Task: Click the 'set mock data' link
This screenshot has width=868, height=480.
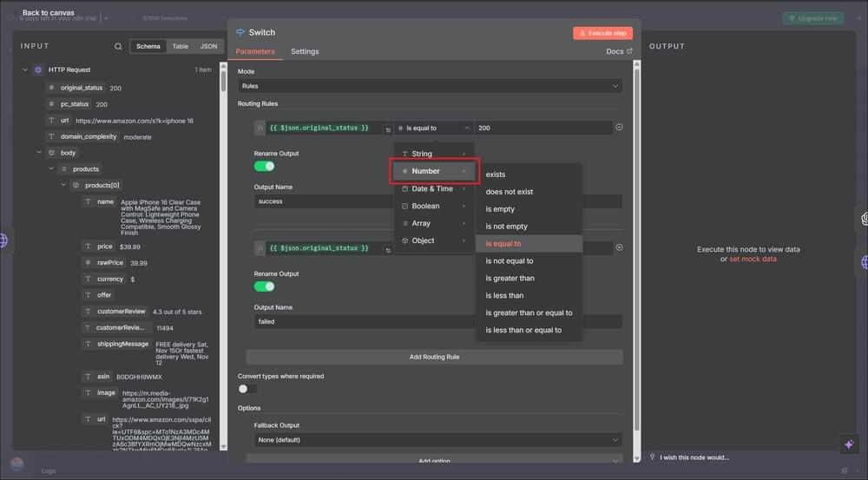Action: point(753,260)
